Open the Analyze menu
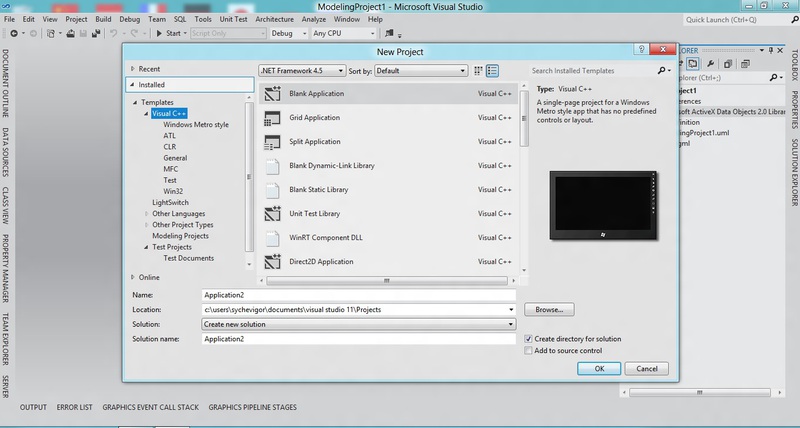The width and height of the screenshot is (800, 428). pyautogui.click(x=313, y=19)
